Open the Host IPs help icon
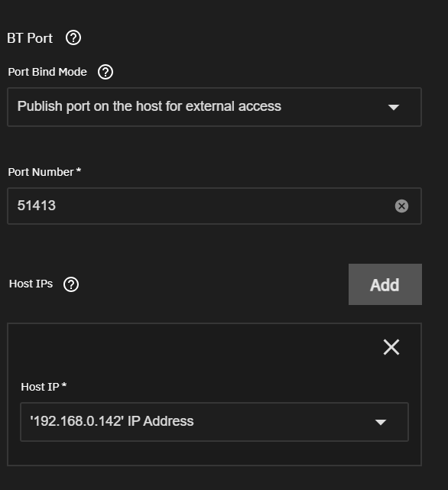 (71, 284)
